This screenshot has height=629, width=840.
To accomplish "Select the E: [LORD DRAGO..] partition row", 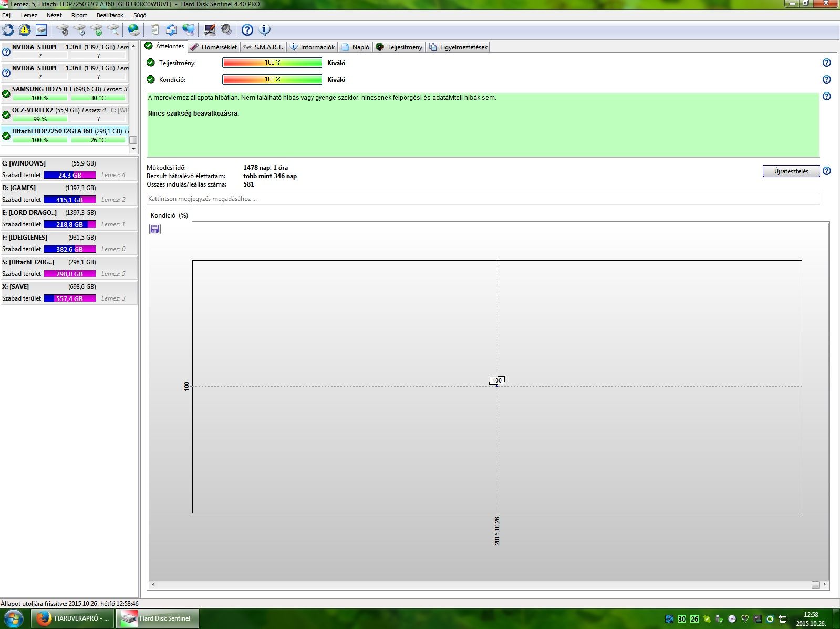I will pyautogui.click(x=69, y=219).
